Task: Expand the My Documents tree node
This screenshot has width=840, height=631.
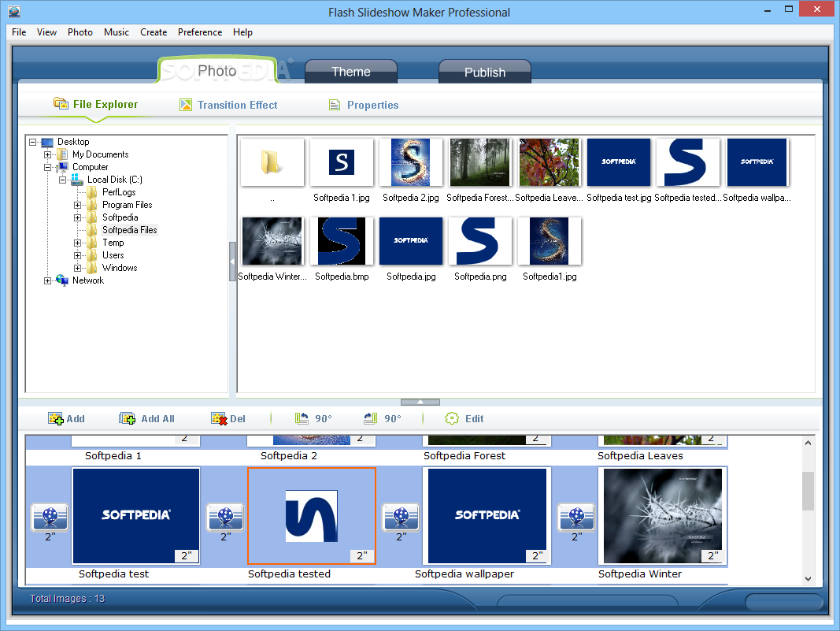Action: point(48,154)
